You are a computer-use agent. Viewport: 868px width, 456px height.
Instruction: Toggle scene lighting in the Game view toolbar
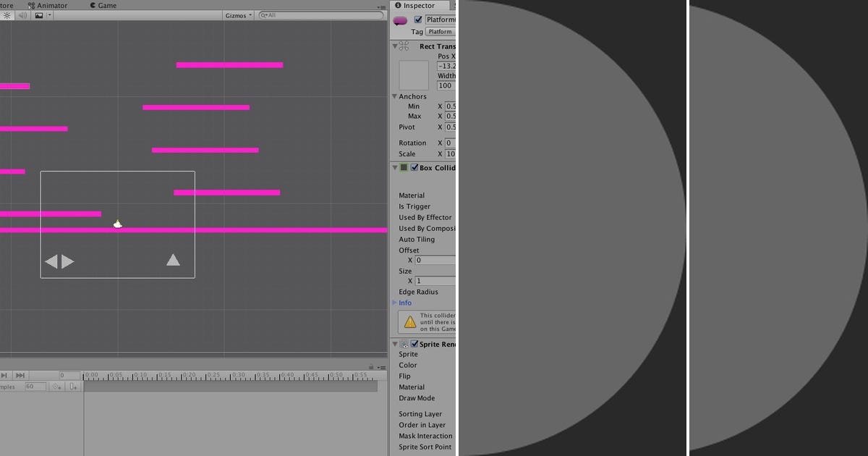pyautogui.click(x=7, y=14)
